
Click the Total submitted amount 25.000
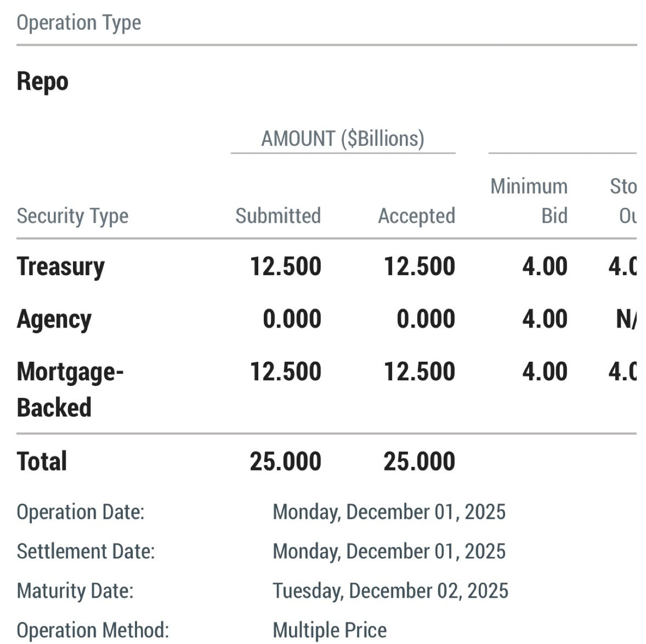click(x=285, y=461)
